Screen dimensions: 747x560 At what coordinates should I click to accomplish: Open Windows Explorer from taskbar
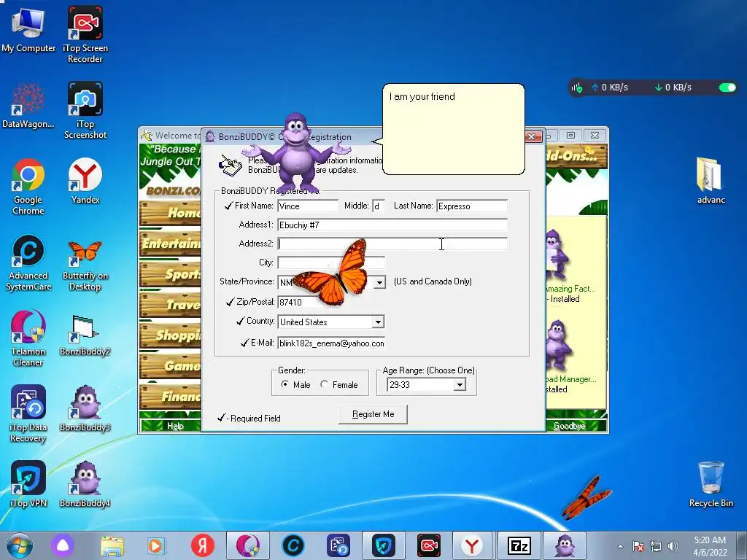click(x=112, y=545)
